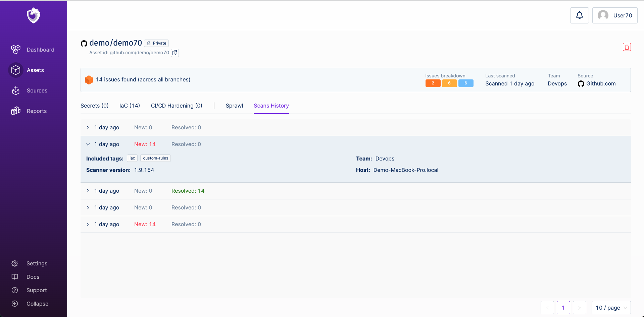This screenshot has width=644, height=317.
Task: Open Docs from the sidebar
Action: (33, 277)
